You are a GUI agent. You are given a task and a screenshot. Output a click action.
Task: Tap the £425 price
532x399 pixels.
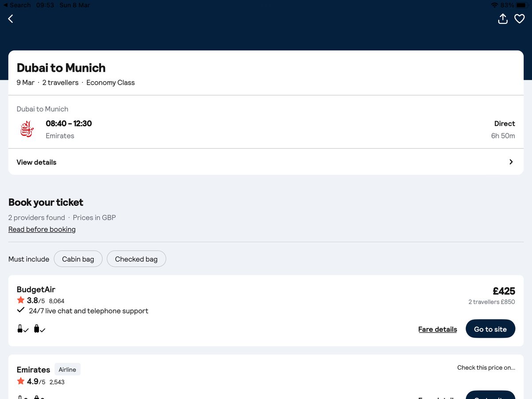point(504,291)
